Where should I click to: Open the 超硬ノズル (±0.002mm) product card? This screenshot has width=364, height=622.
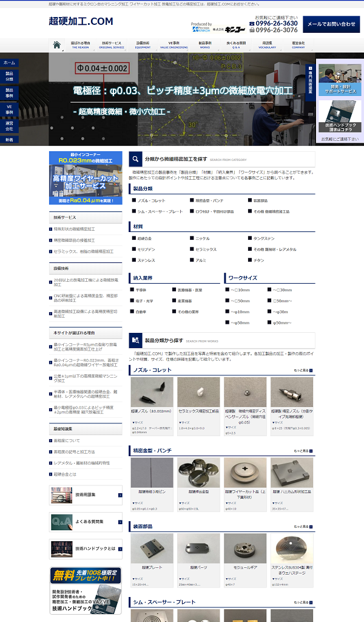152,406
